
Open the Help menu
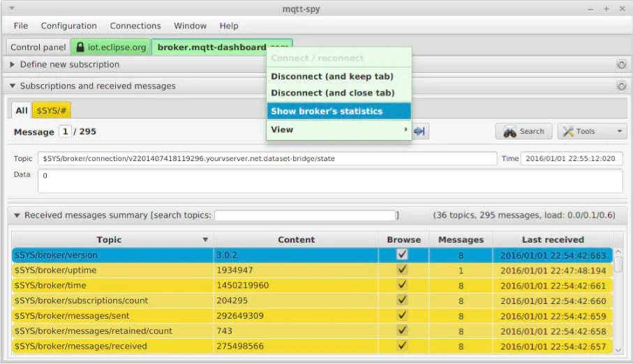point(229,26)
